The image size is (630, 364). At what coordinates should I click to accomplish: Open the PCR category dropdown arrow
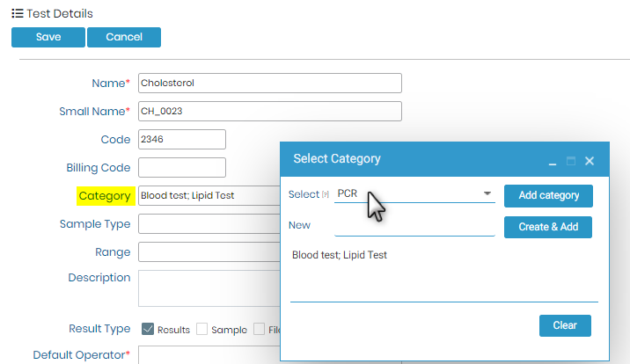click(x=487, y=193)
